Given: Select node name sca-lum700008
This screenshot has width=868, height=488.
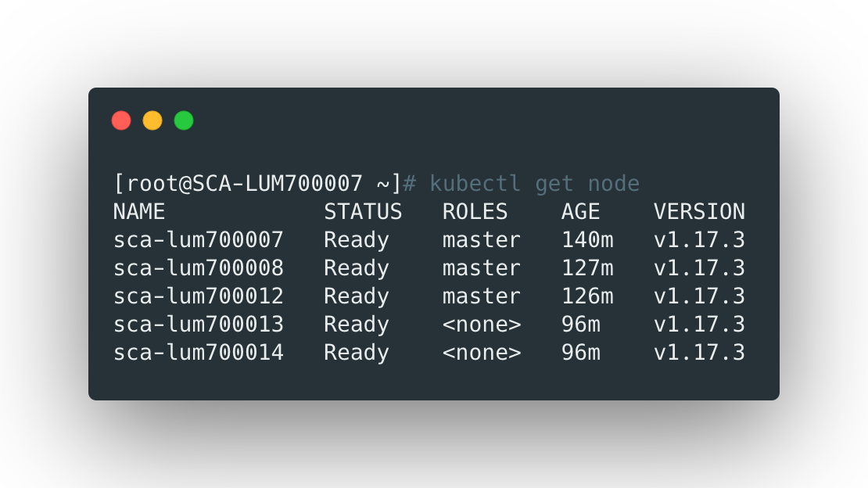Looking at the screenshot, I should (x=199, y=268).
